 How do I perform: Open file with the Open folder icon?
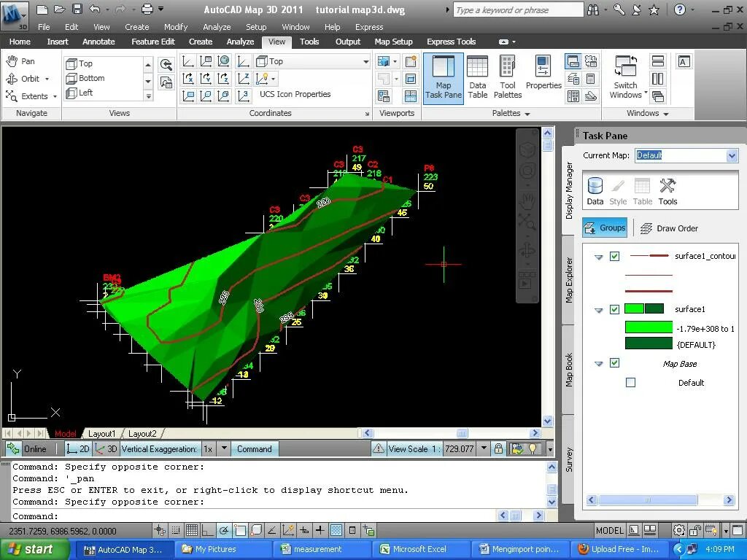[59, 9]
